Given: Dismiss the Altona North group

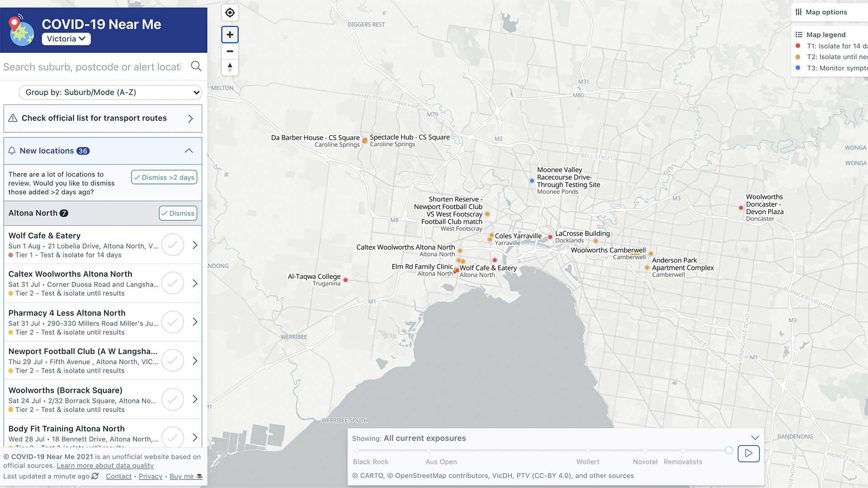Looking at the screenshot, I should [178, 213].
